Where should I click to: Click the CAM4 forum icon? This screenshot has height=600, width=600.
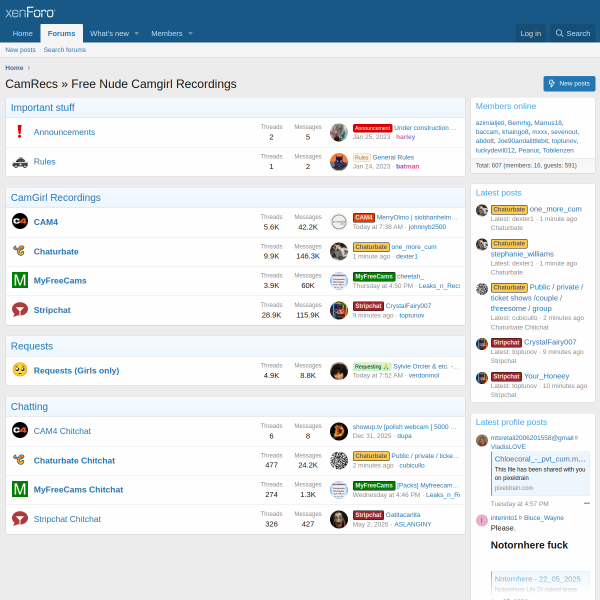tap(20, 221)
